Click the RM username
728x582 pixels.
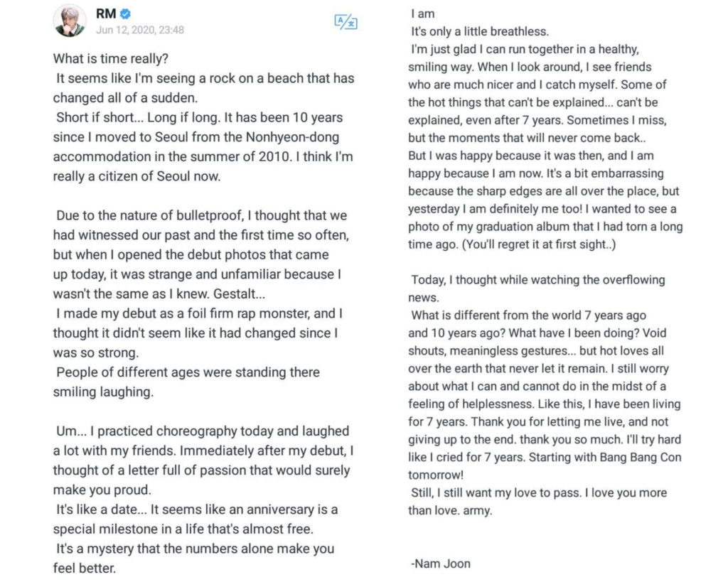106,14
